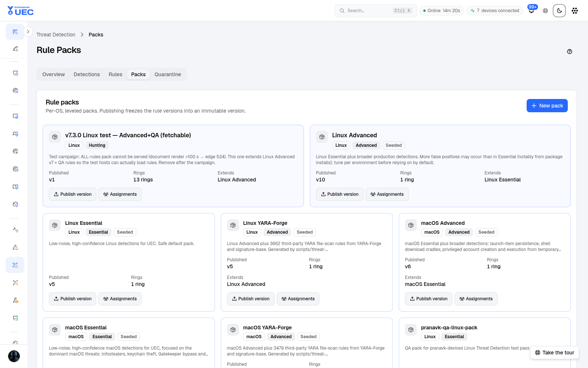
Task: Click the "v10" published version text
Action: tap(320, 180)
